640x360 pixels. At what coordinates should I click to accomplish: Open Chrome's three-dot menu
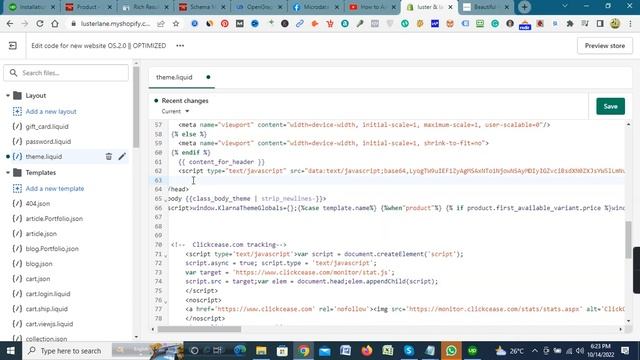tap(630, 24)
